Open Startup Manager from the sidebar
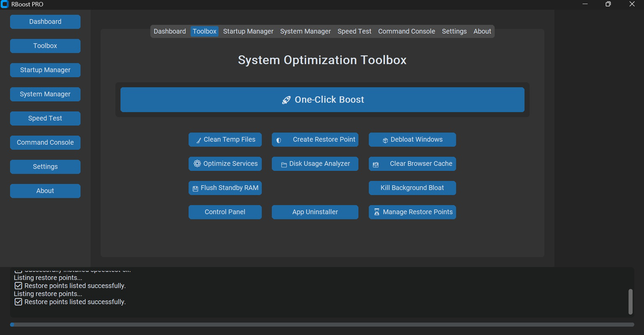The height and width of the screenshot is (335, 644). tap(45, 70)
